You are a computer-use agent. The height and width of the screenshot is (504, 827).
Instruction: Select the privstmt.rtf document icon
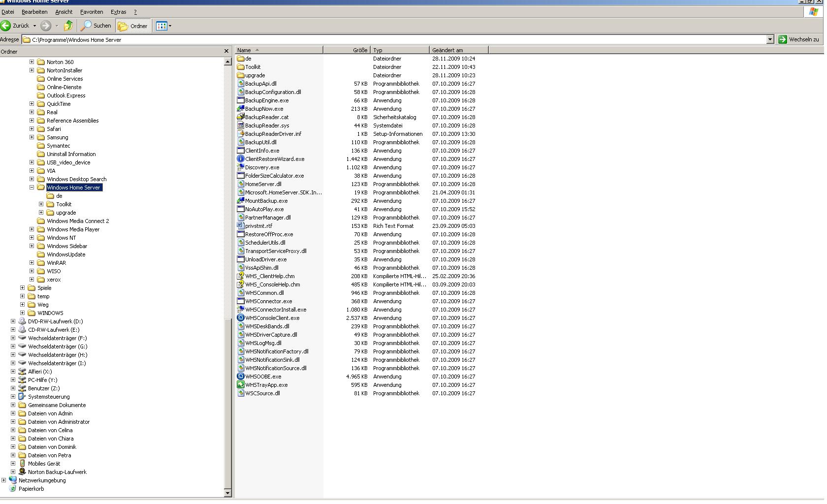point(241,226)
